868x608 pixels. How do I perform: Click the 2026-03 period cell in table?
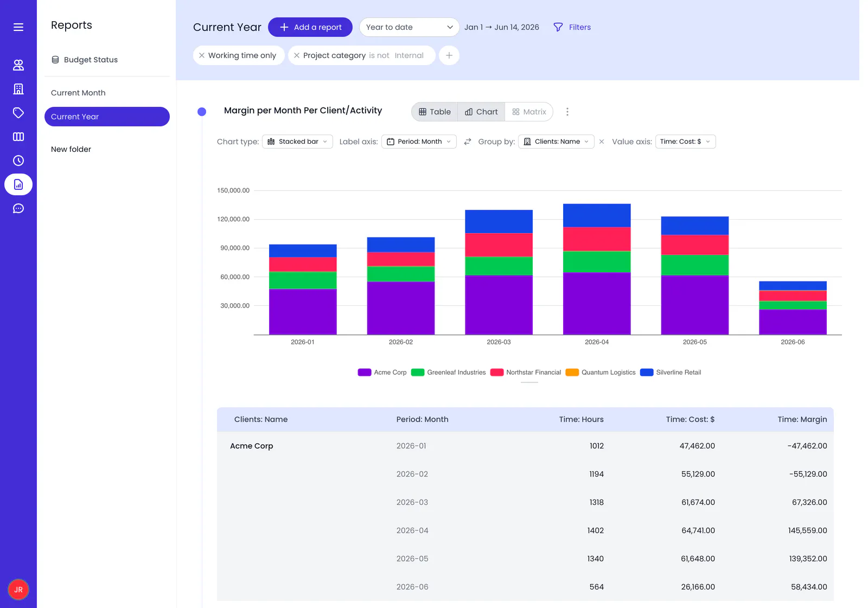tap(412, 502)
